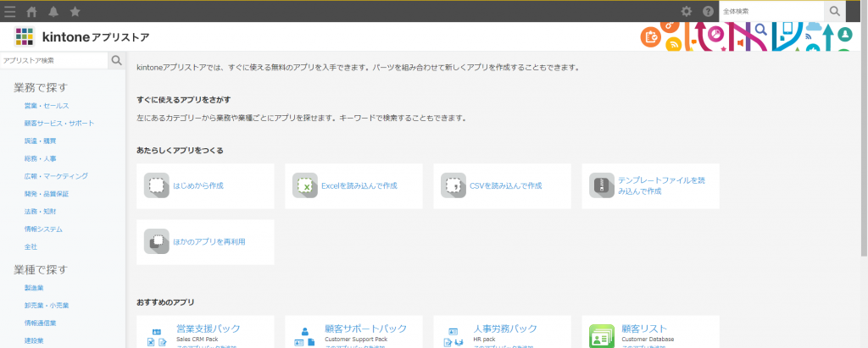The image size is (868, 348).
Task: Go to portal via home icon
Action: click(32, 11)
